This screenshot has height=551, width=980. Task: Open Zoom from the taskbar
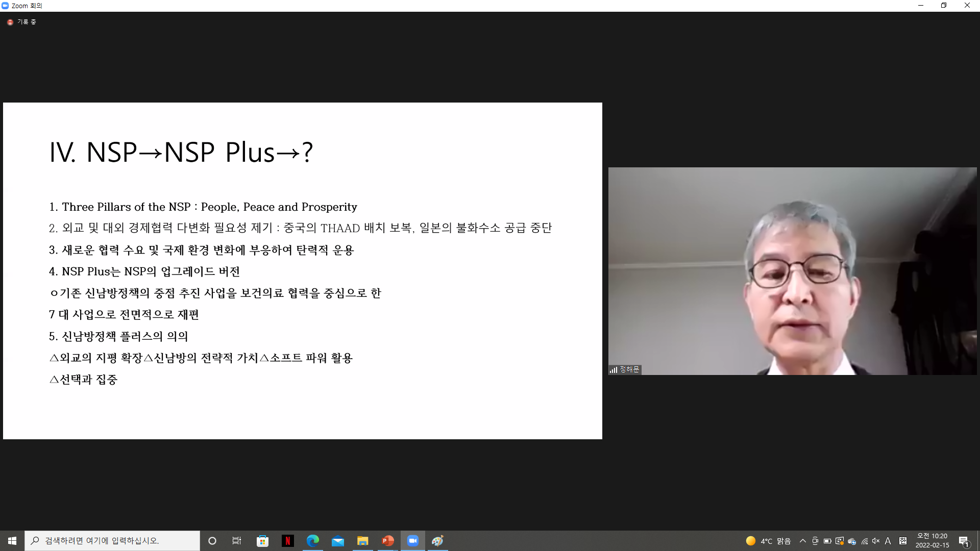[413, 541]
